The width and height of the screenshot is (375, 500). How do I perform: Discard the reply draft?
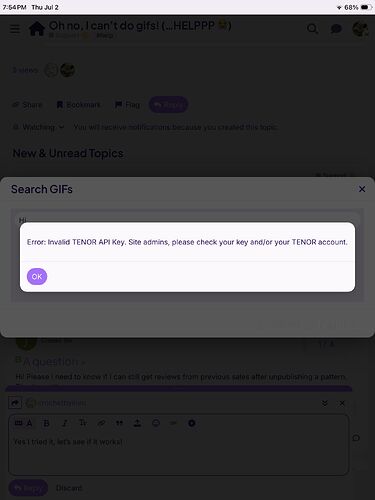tap(69, 488)
